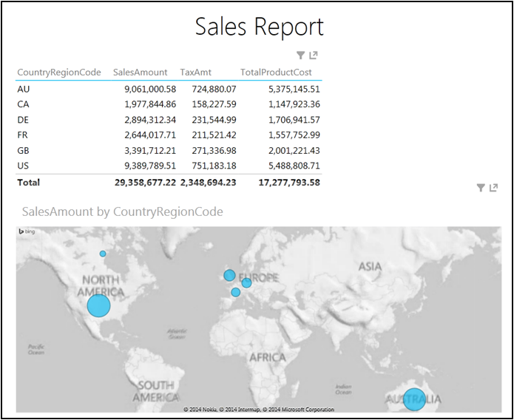Viewport: 514px width, 420px height.
Task: Click the SalesAmount by CountryRegionCode map title
Action: click(123, 211)
